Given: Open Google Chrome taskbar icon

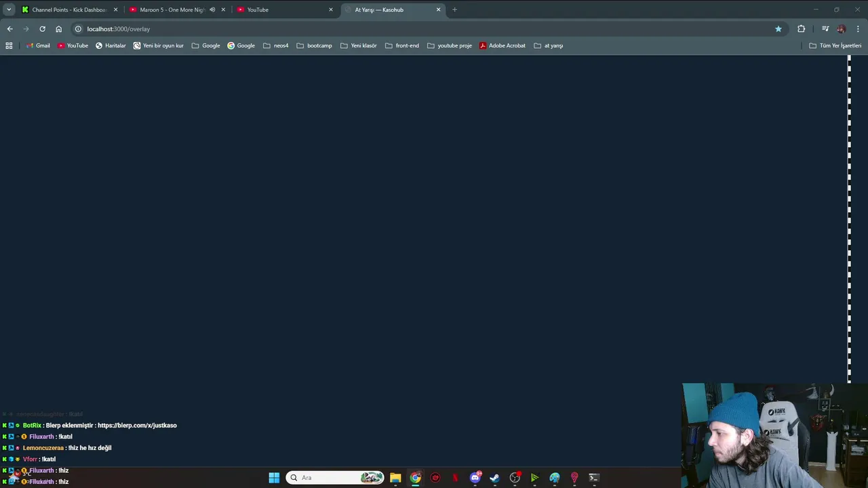Looking at the screenshot, I should [415, 478].
